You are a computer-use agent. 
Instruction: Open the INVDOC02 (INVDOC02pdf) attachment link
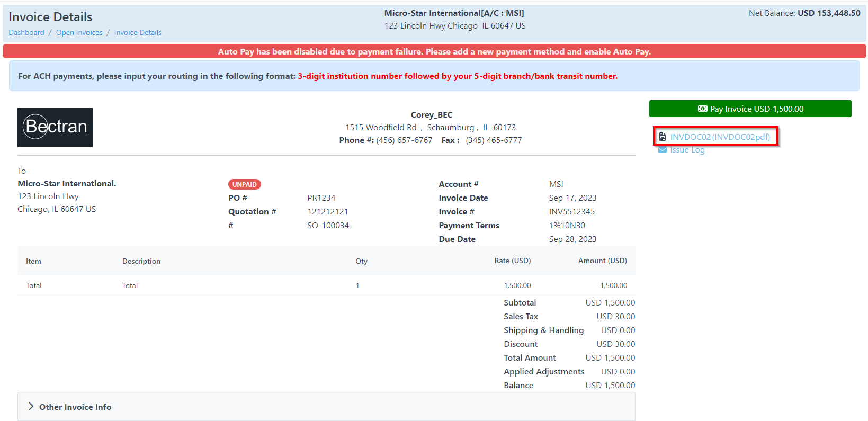pos(720,137)
